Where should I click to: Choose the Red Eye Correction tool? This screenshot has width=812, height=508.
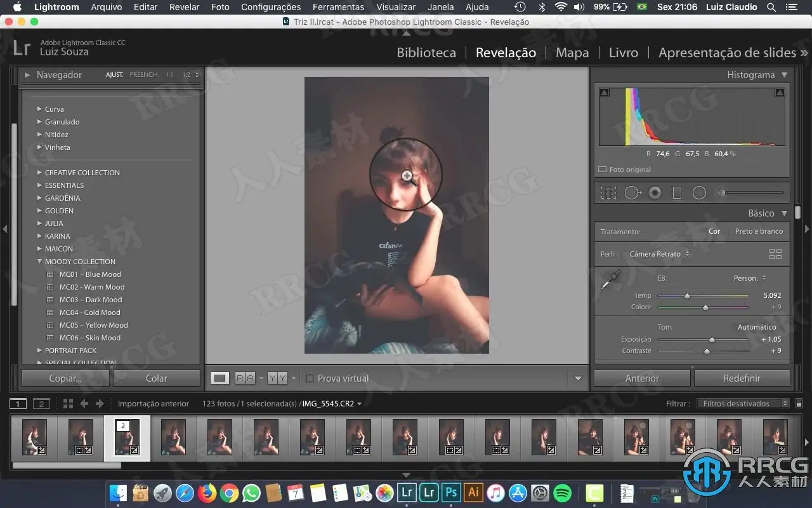pyautogui.click(x=655, y=193)
